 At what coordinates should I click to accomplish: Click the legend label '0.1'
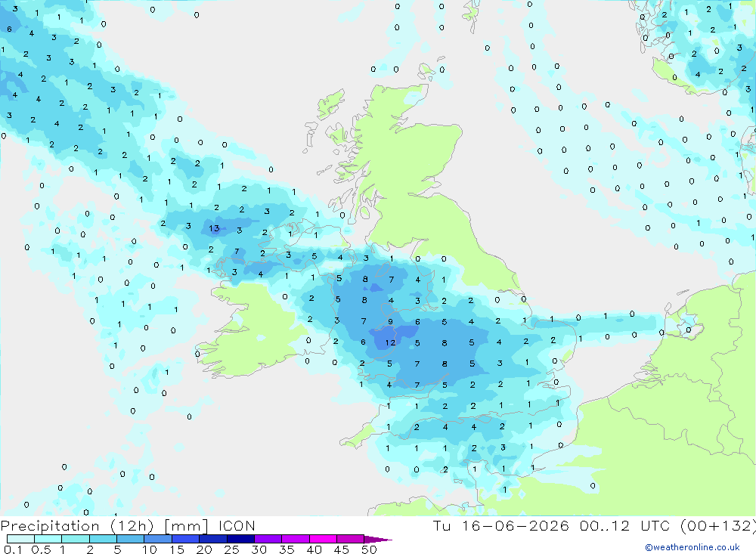(13, 549)
